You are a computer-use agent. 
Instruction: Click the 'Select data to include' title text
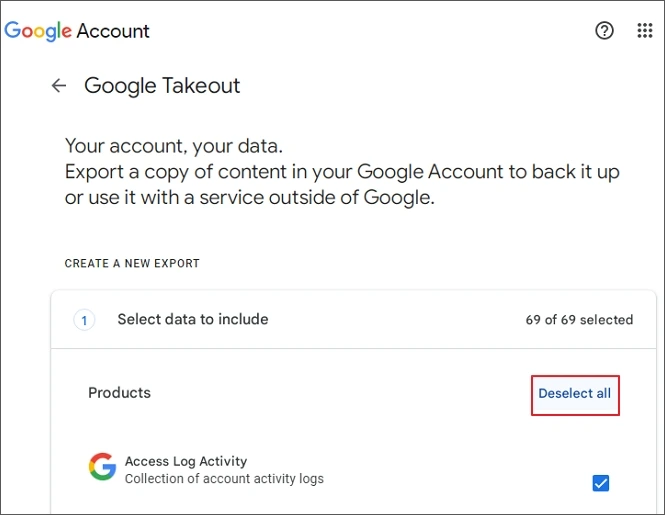click(x=193, y=320)
